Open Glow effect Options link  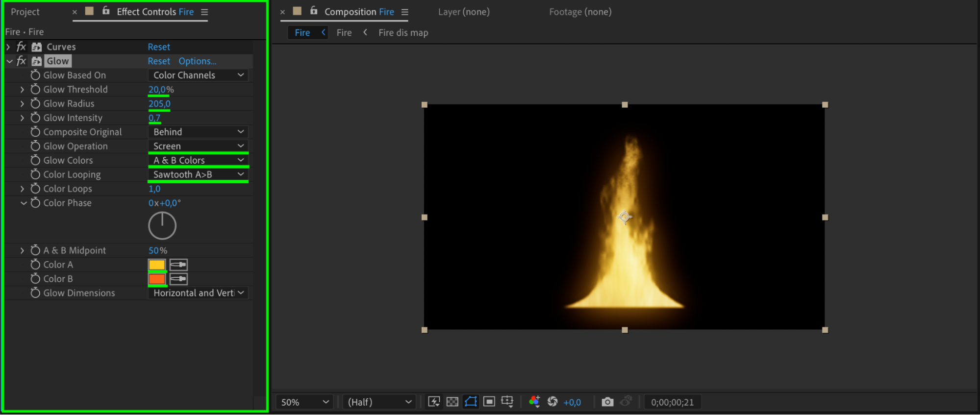197,61
